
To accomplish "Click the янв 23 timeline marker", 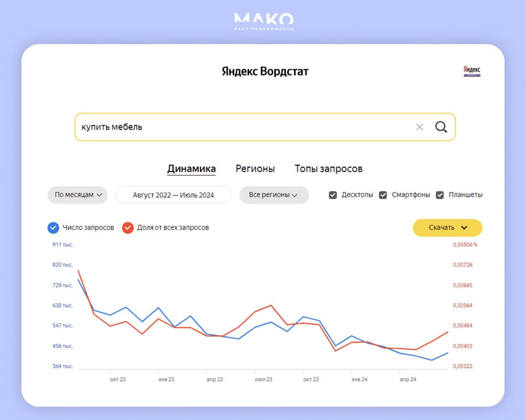I will pyautogui.click(x=166, y=379).
